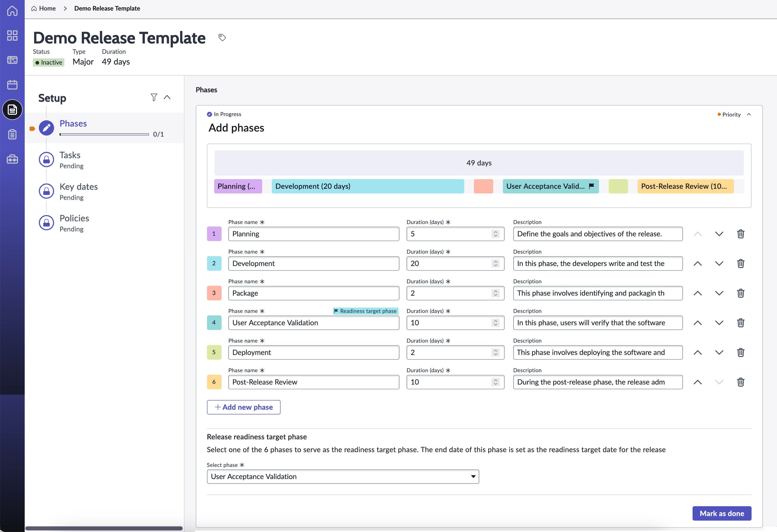Open the home icon in left sidebar
The width and height of the screenshot is (777, 532).
pos(12,11)
